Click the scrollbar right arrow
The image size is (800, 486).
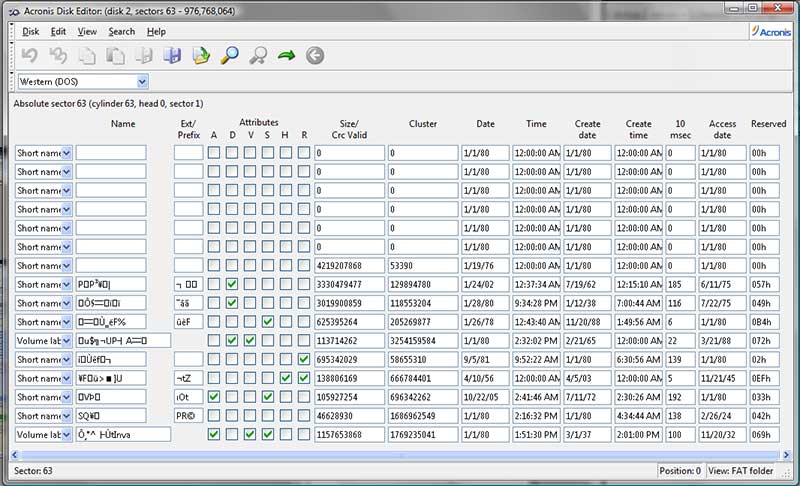[x=786, y=454]
